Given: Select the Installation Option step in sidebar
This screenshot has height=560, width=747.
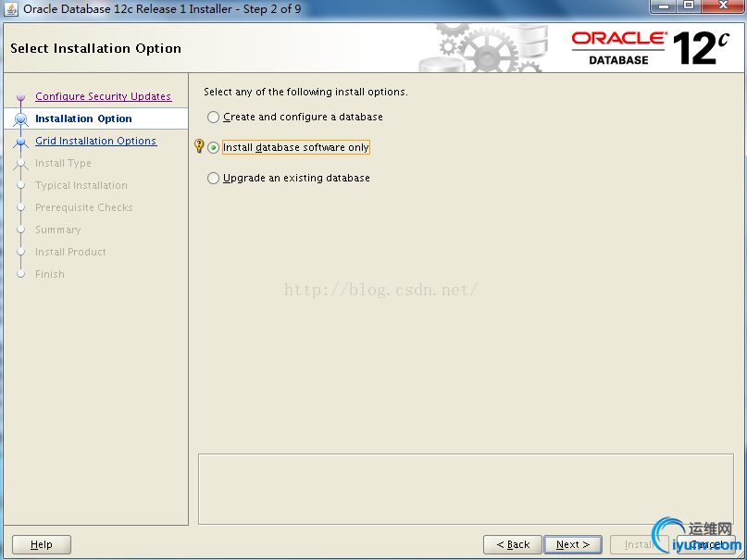Looking at the screenshot, I should click(x=95, y=118).
